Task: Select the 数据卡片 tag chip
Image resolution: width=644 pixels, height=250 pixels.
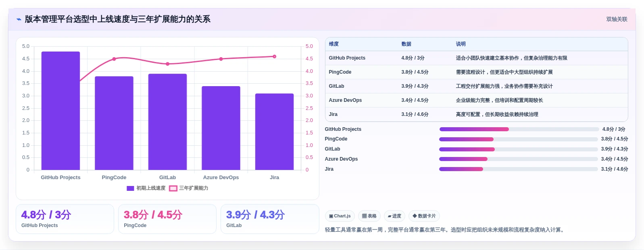Action: click(x=424, y=216)
